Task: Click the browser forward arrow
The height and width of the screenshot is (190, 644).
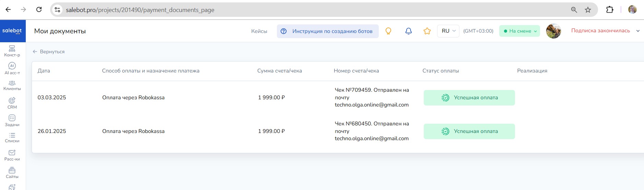Action: [23, 10]
